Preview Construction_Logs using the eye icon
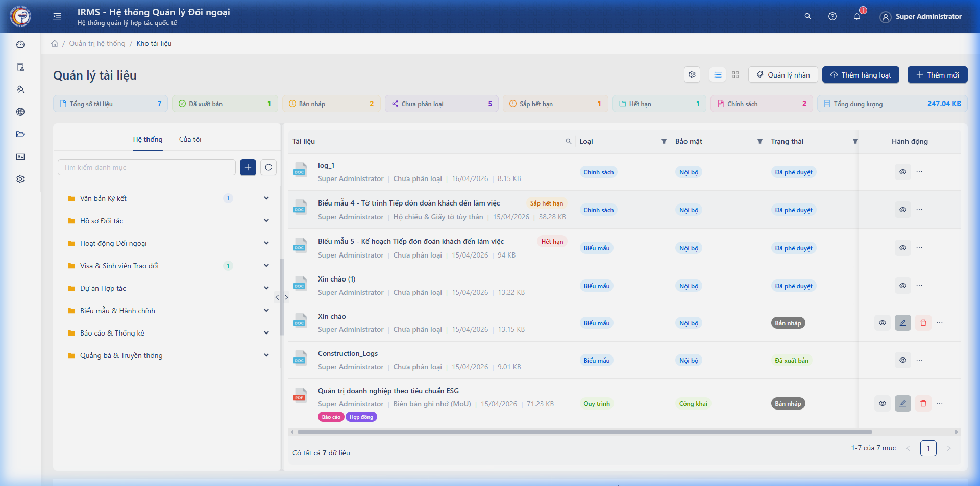The height and width of the screenshot is (486, 980). click(x=903, y=360)
